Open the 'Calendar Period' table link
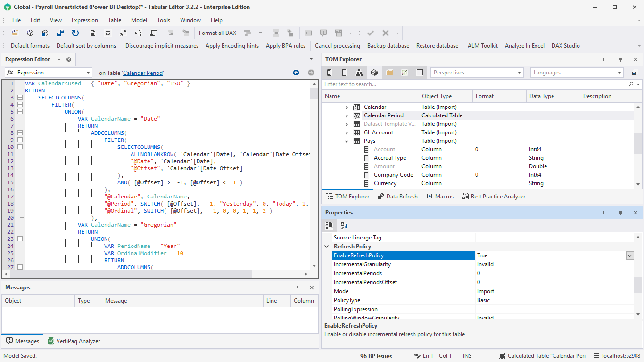The width and height of the screenshot is (644, 362). pos(143,73)
